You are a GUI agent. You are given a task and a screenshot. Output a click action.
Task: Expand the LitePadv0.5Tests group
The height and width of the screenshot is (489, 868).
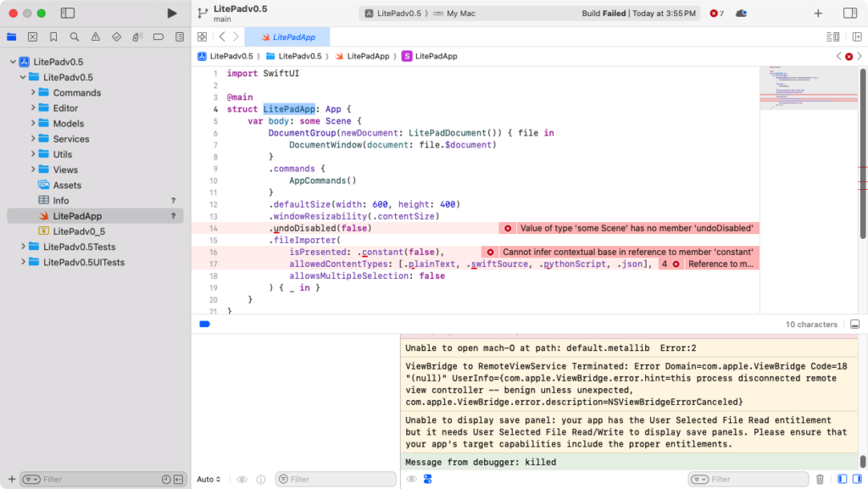pyautogui.click(x=23, y=247)
